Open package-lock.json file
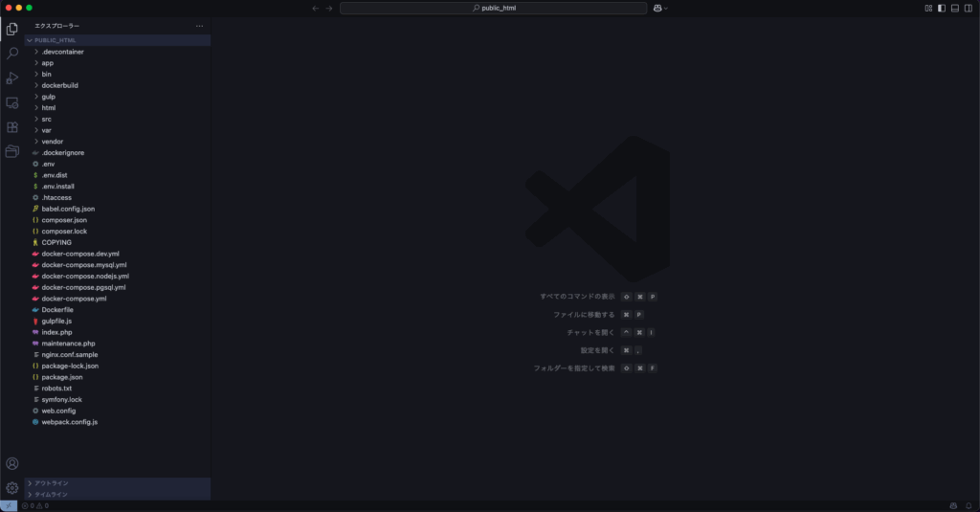Screen dimensions: 980x512 tap(118, 367)
